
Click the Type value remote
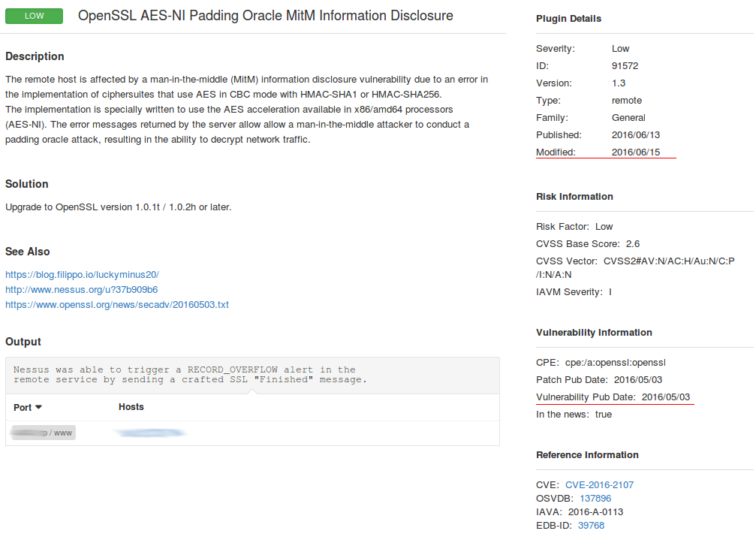pyautogui.click(x=627, y=101)
